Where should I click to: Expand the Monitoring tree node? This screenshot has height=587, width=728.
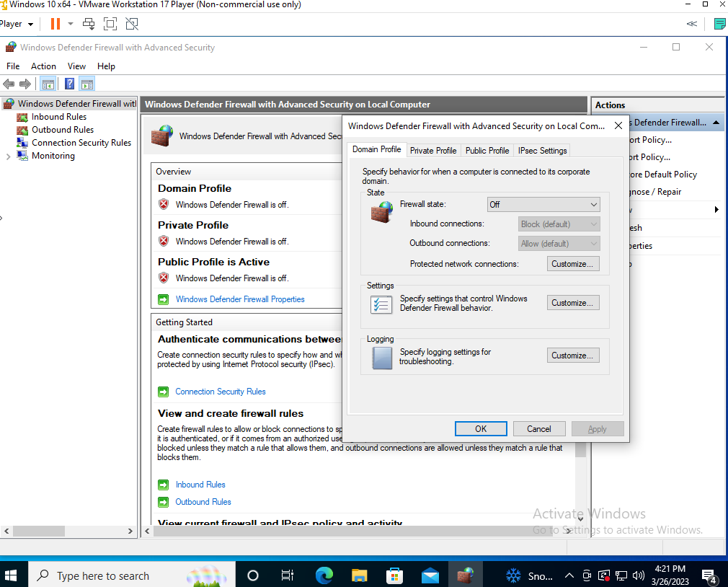(x=8, y=156)
